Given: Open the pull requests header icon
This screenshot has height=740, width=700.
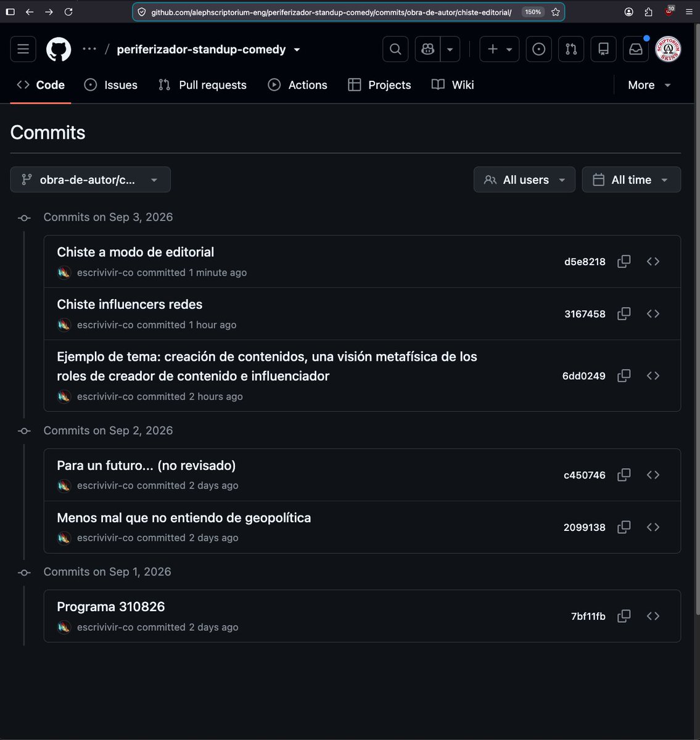Looking at the screenshot, I should [x=571, y=49].
